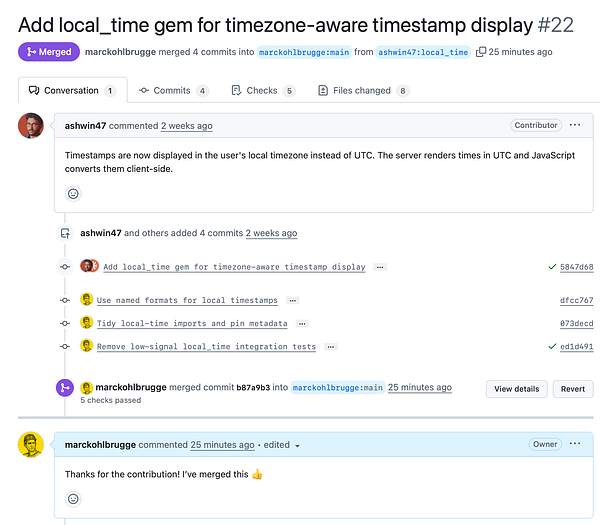
Task: Expand commit message for 'Remove low-signal' commit
Action: click(x=331, y=347)
